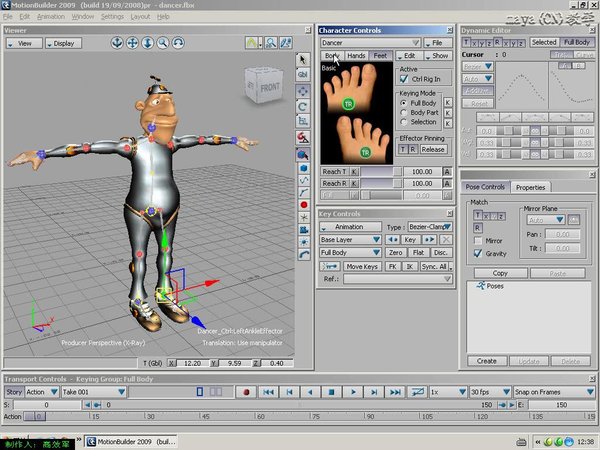Click the Gbl global reference mode icon
The width and height of the screenshot is (600, 450).
(x=303, y=75)
